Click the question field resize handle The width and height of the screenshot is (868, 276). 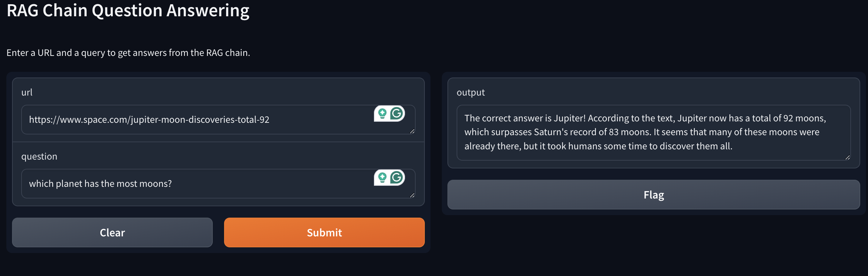(x=412, y=195)
